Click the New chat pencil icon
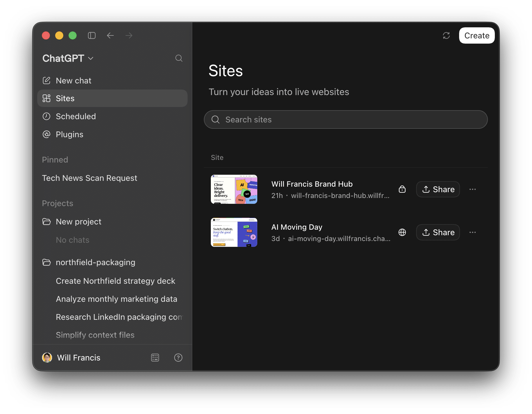This screenshot has height=414, width=532. (46, 81)
